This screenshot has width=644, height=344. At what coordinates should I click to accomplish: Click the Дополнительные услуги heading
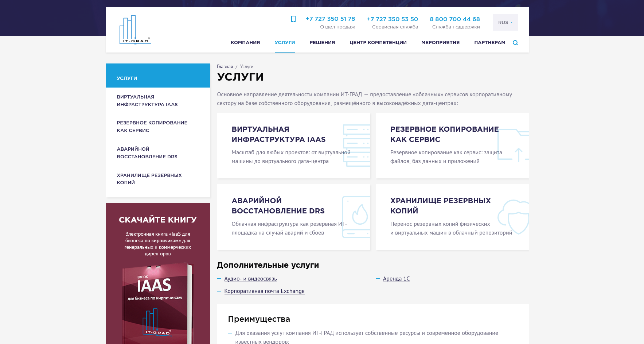268,265
